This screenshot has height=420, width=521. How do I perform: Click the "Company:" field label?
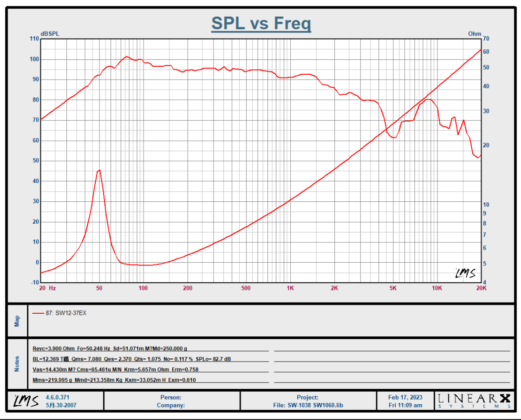tap(171, 406)
